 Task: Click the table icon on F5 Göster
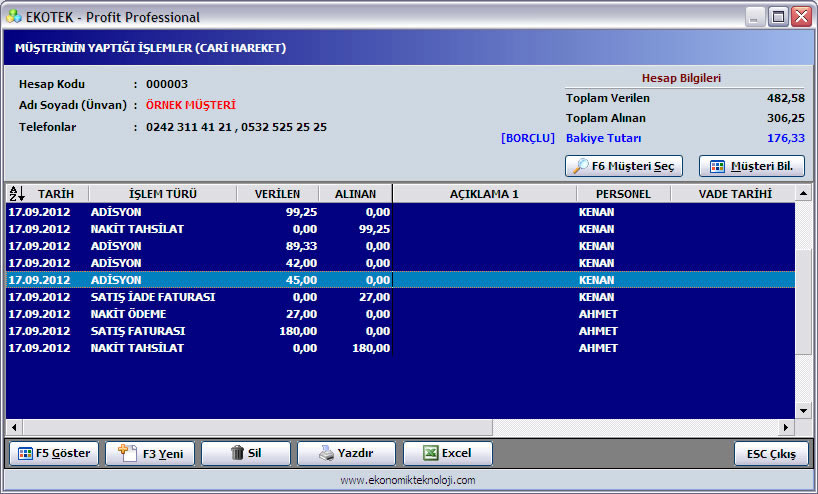pos(25,453)
